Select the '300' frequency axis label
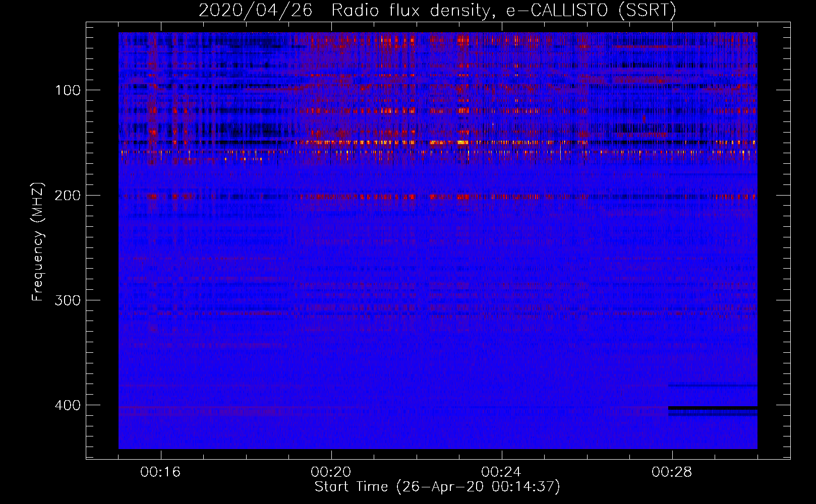This screenshot has width=816, height=504. (68, 300)
